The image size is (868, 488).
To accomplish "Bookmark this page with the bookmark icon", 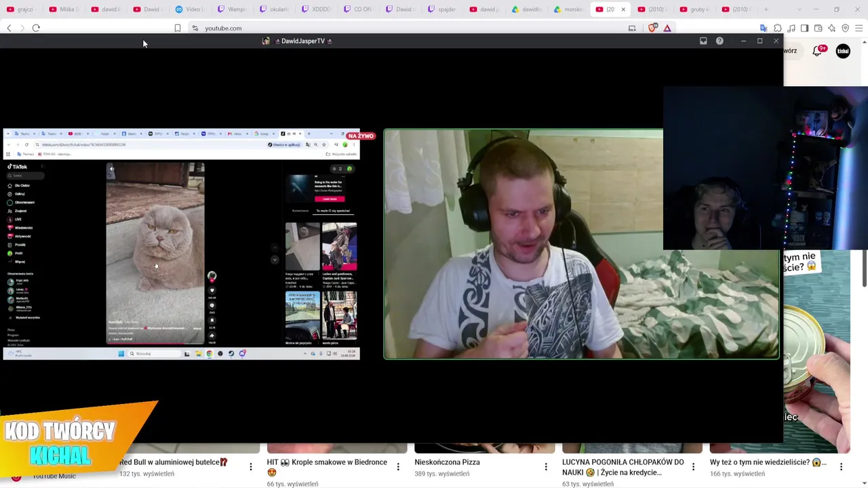I will (178, 28).
